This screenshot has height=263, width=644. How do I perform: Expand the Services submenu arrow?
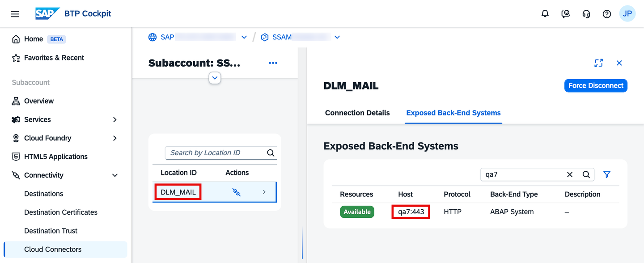115,119
